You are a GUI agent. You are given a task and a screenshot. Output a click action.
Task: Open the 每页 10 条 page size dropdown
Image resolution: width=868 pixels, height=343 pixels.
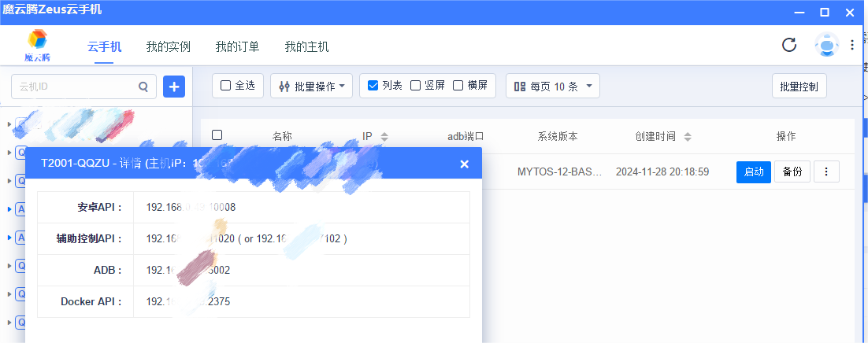tap(552, 86)
